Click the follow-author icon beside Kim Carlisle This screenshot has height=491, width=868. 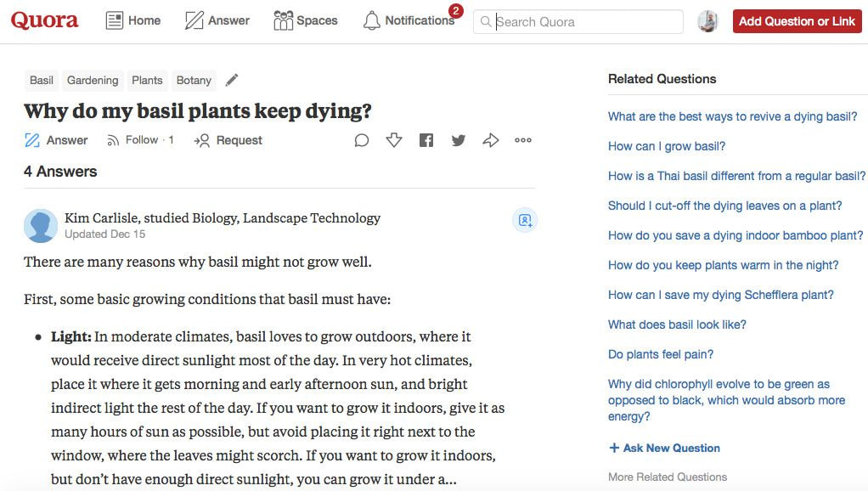[525, 220]
